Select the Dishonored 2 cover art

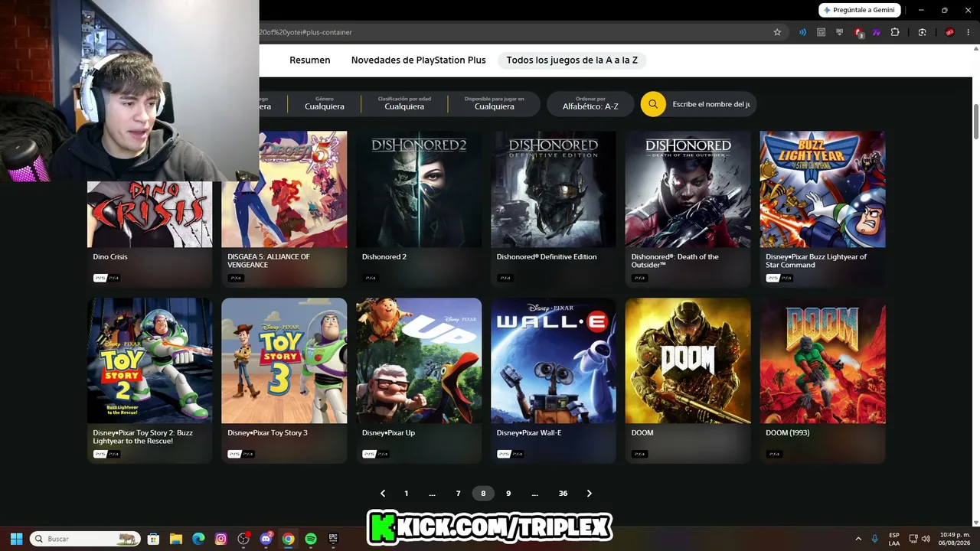pyautogui.click(x=419, y=189)
